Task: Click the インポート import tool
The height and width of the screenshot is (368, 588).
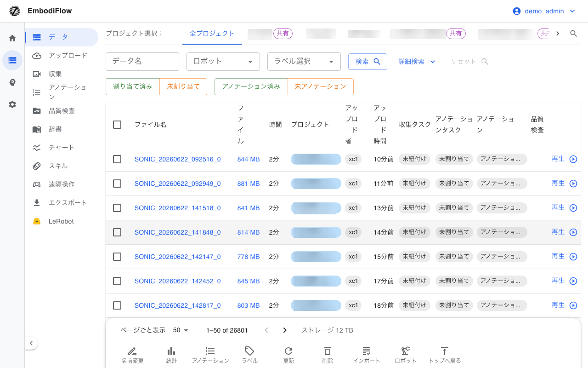Action: click(367, 355)
